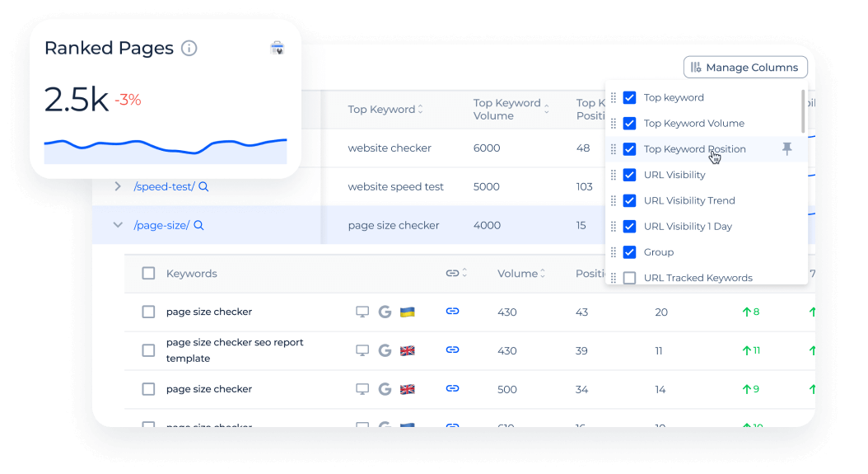Uncheck the Top Keyword Volume checkbox
The width and height of the screenshot is (868, 474).
pos(629,123)
